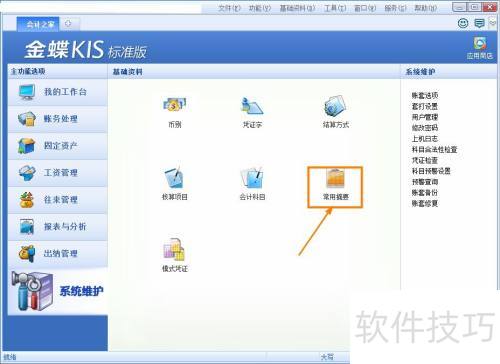
Task: Switch to the 会计之家 tab
Action: (39, 24)
